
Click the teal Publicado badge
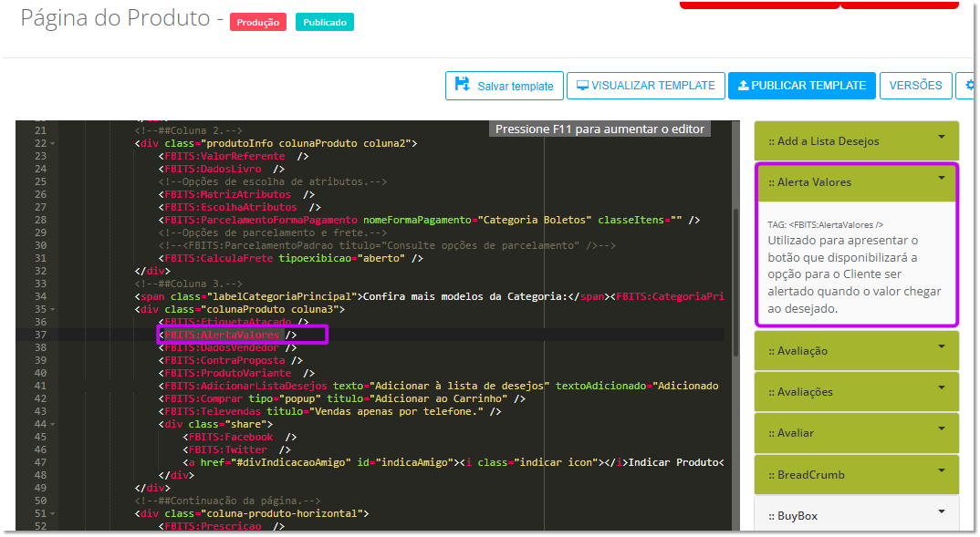(324, 23)
